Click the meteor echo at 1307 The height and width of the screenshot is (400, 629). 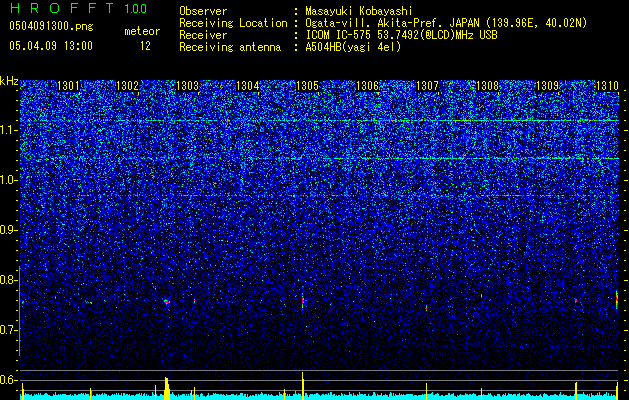click(x=426, y=308)
